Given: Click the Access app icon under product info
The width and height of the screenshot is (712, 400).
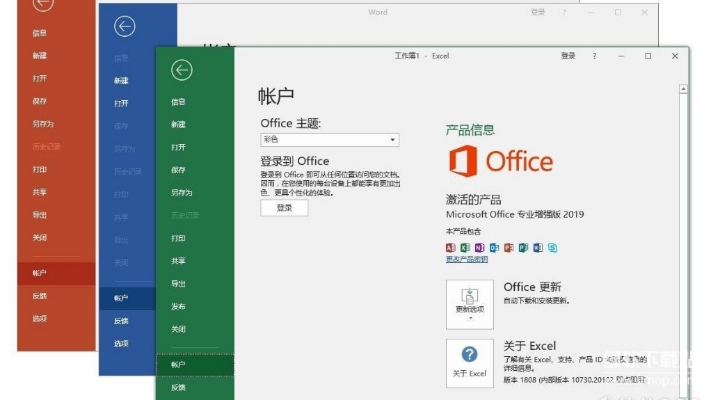Looking at the screenshot, I should pyautogui.click(x=450, y=247).
